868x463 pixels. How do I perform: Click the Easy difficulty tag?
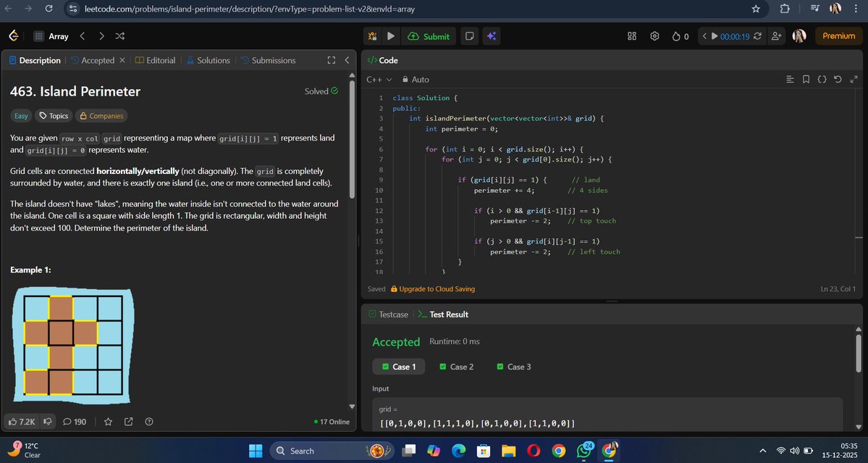click(x=21, y=116)
